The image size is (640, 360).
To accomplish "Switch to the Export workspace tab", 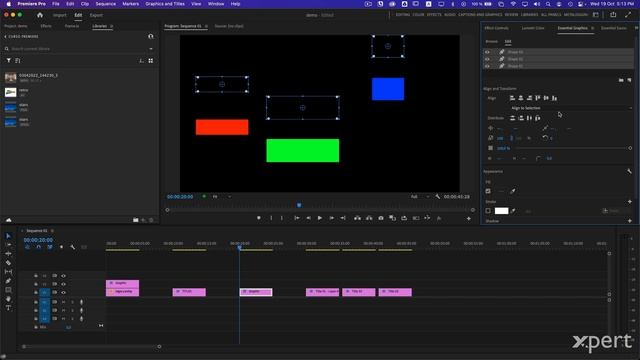I will coord(96,15).
